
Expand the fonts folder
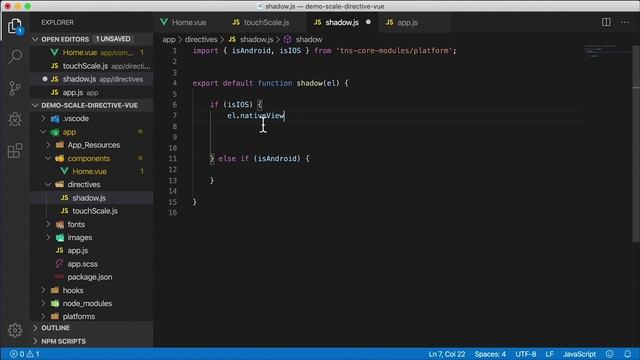(x=48, y=224)
